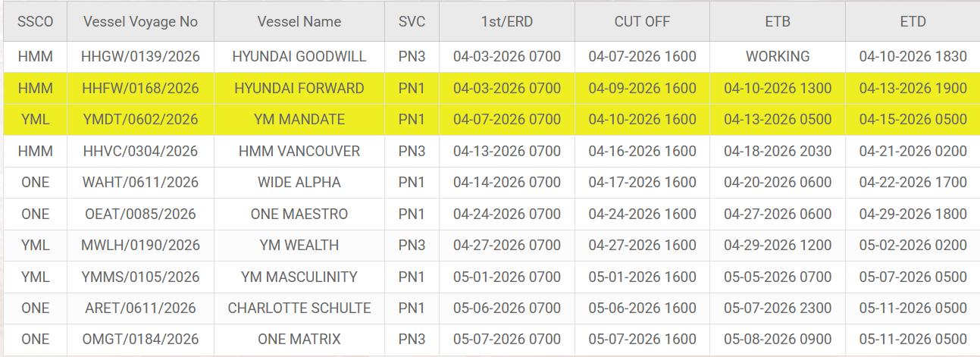Screen dimensions: 980x357
Task: Click the WORKING status in the ETB column
Action: coord(778,56)
